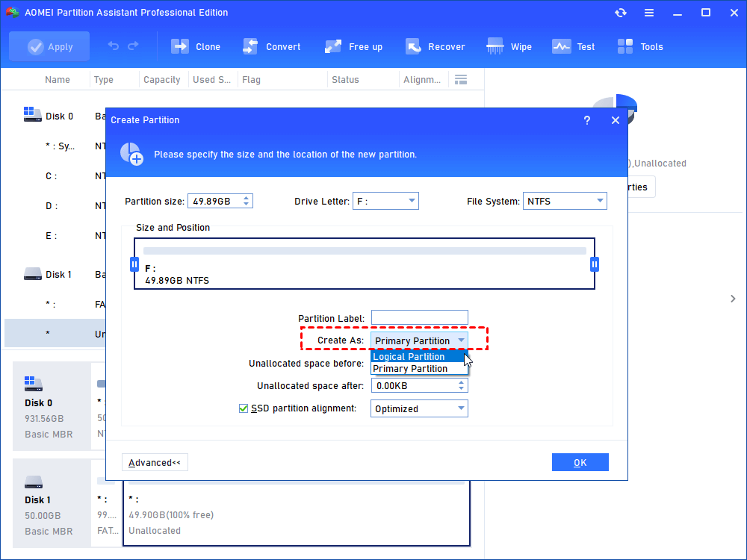Increase partition size with up arrow
Viewport: 747px width, 560px height.
[x=247, y=198]
